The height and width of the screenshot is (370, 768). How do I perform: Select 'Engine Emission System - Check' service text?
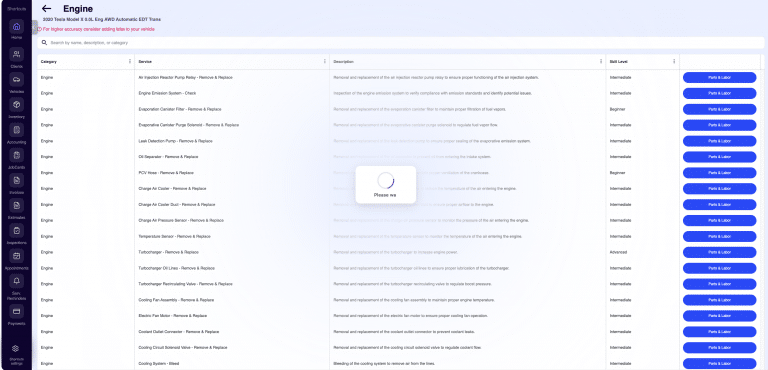point(168,93)
